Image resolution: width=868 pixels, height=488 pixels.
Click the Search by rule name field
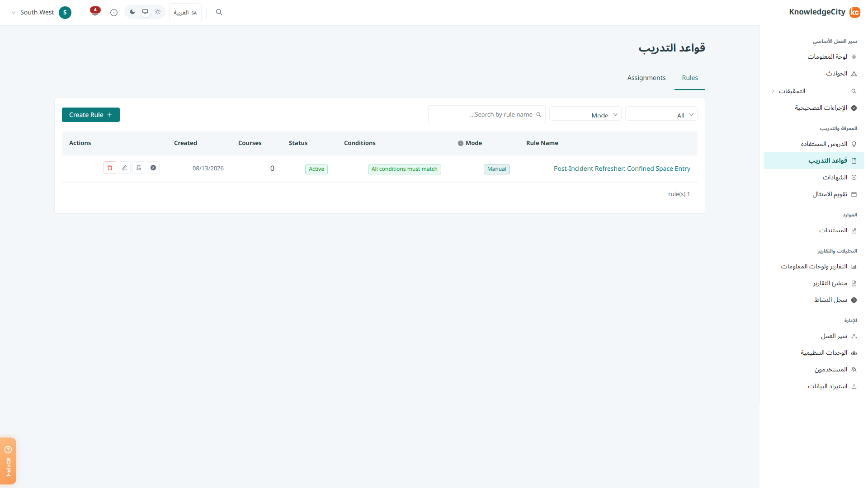tap(487, 115)
